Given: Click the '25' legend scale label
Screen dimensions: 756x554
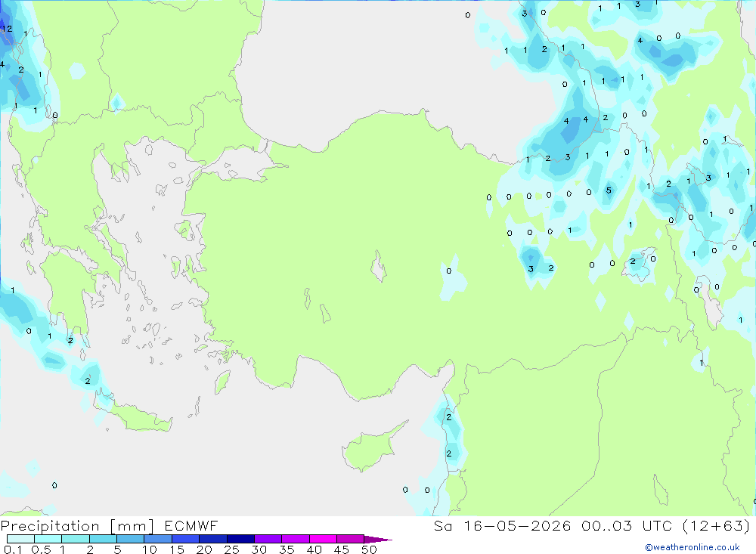Looking at the screenshot, I should [x=231, y=549].
